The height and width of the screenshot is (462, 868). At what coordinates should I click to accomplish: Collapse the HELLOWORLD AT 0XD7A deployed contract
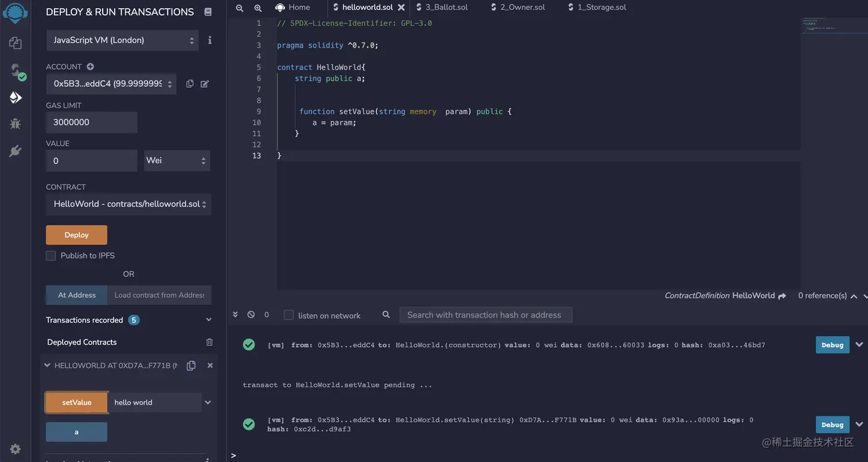click(x=48, y=365)
